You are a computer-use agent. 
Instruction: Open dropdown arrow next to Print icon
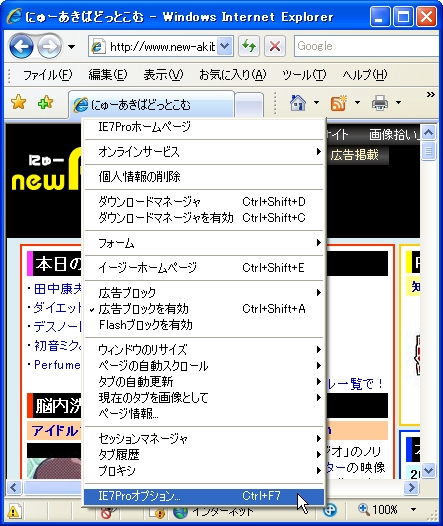click(398, 102)
